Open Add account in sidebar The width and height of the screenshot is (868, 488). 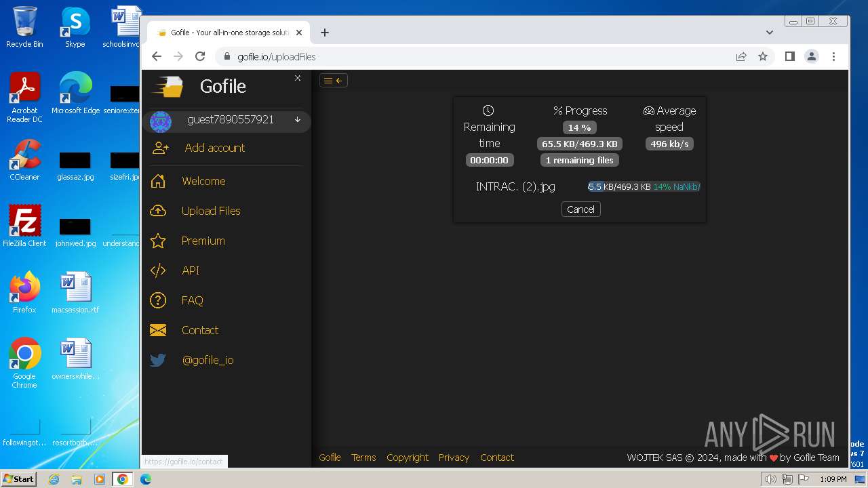pos(215,148)
